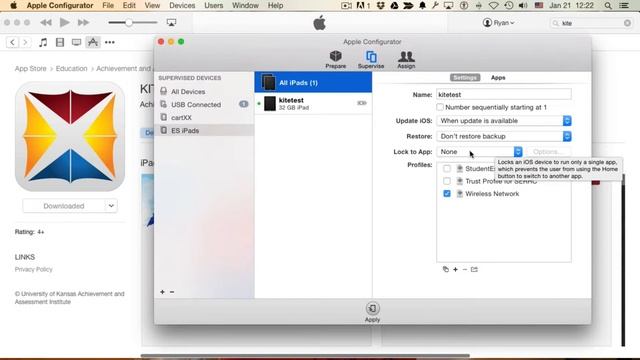This screenshot has width=640, height=360.
Task: Click the KITE app icon thumbnail
Action: click(70, 136)
